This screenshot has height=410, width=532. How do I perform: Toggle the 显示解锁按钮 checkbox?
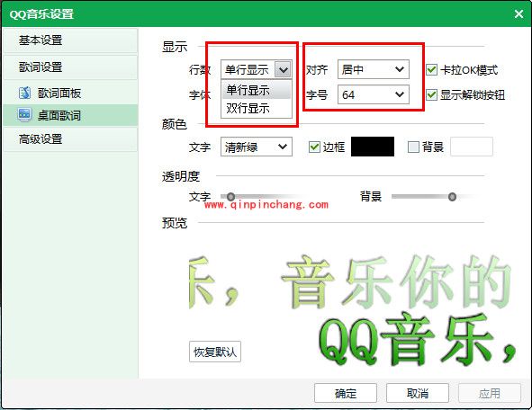click(x=431, y=94)
